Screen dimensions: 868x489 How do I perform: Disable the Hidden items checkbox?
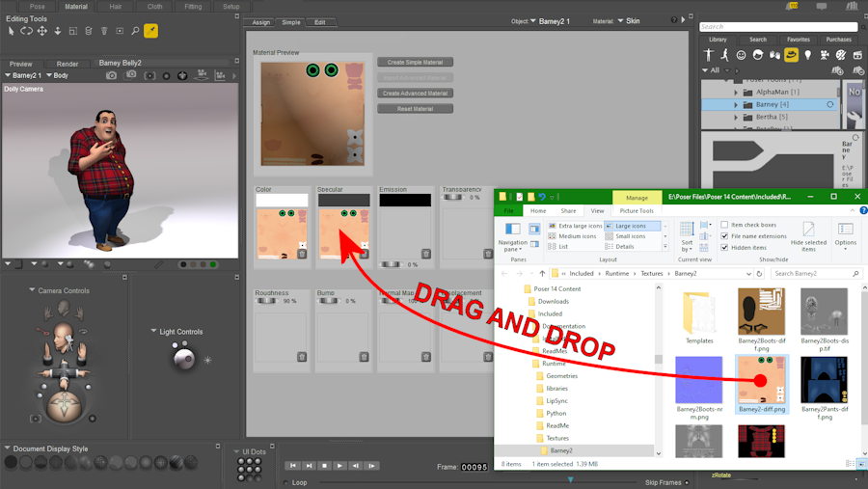[x=725, y=248]
